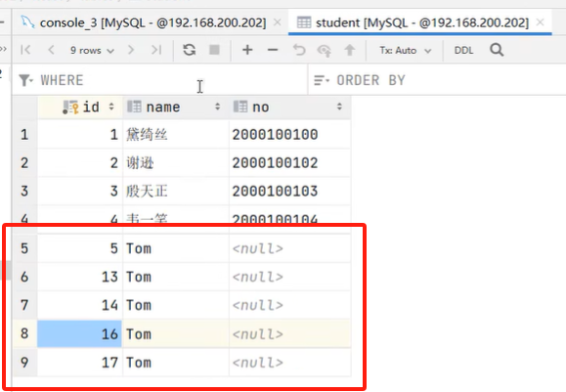
Task: Submit changes with up arrow icon
Action: tap(349, 50)
